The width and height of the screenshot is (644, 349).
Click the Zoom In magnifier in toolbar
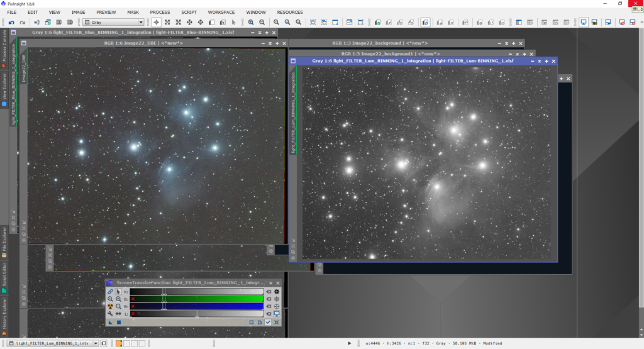(x=251, y=23)
